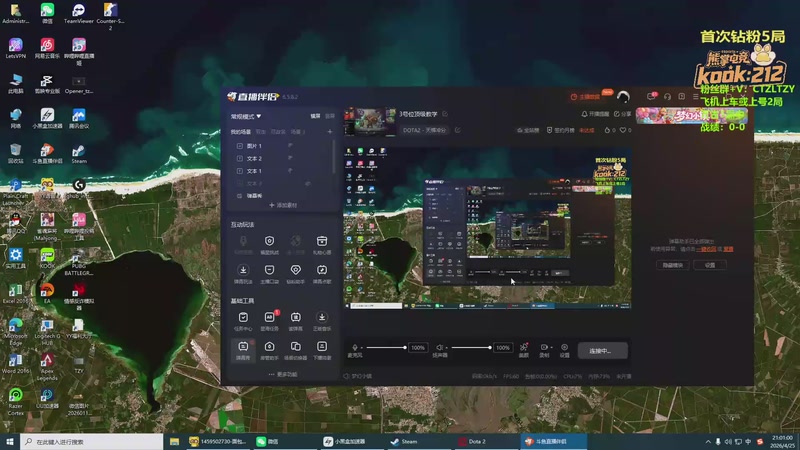Switch to Steam taskbar item
This screenshot has width=800, height=450.
[419, 441]
